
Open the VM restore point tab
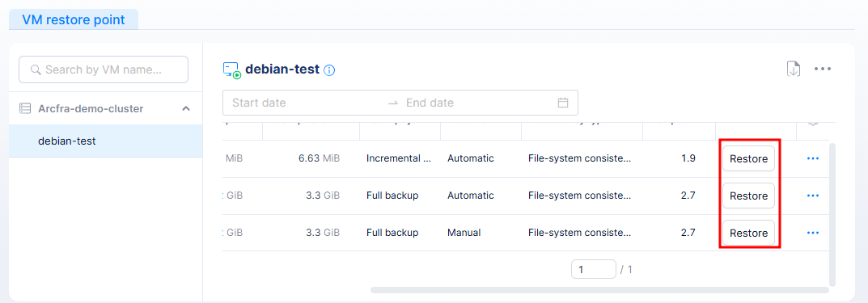click(74, 20)
